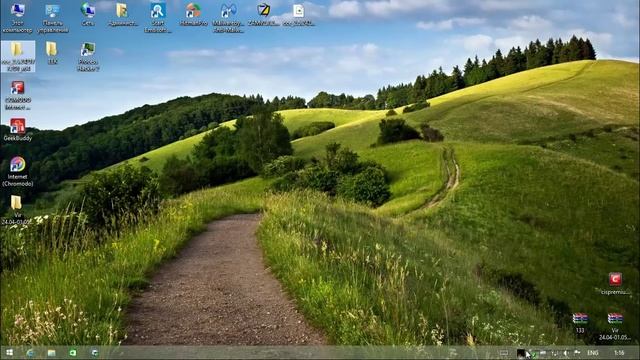
Task: Select the 133 RAR archive icon
Action: [580, 322]
